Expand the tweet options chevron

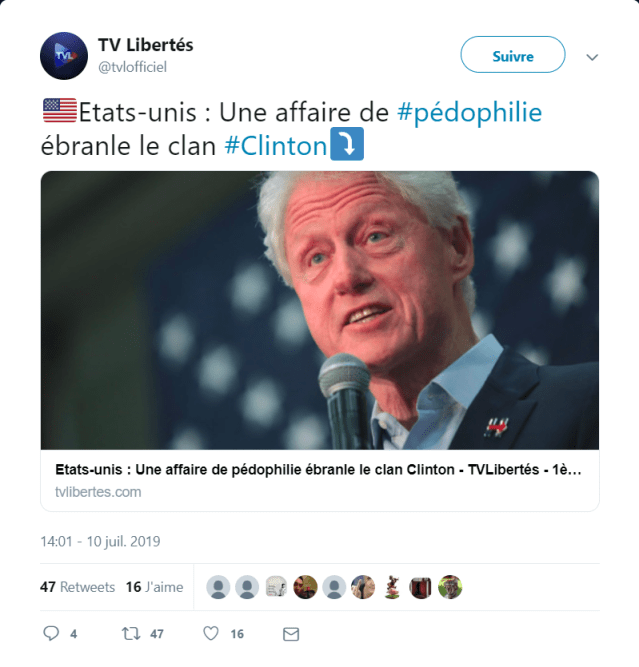coord(592,57)
